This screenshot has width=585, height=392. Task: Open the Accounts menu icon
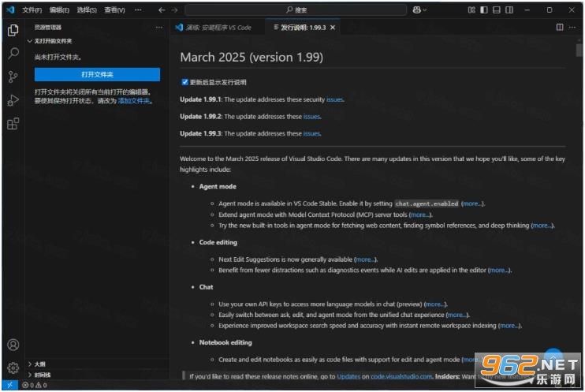[x=13, y=345]
